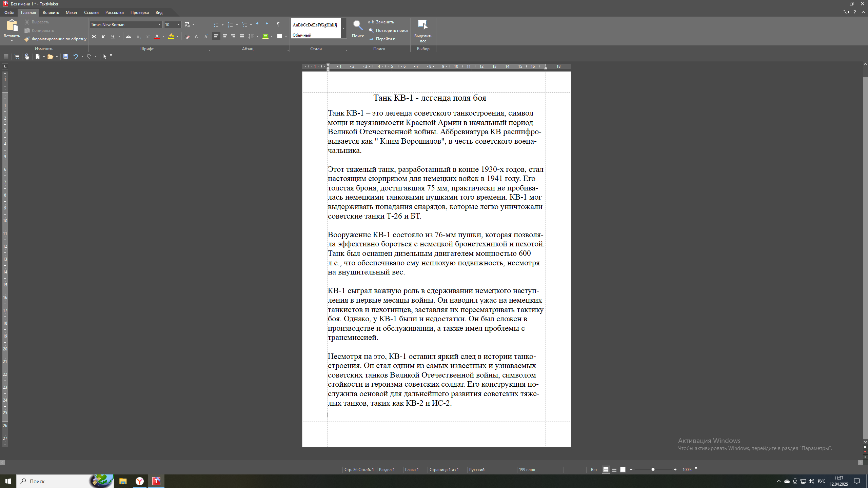Switch to the Макет ribbon tab
The width and height of the screenshot is (868, 488).
tap(72, 13)
